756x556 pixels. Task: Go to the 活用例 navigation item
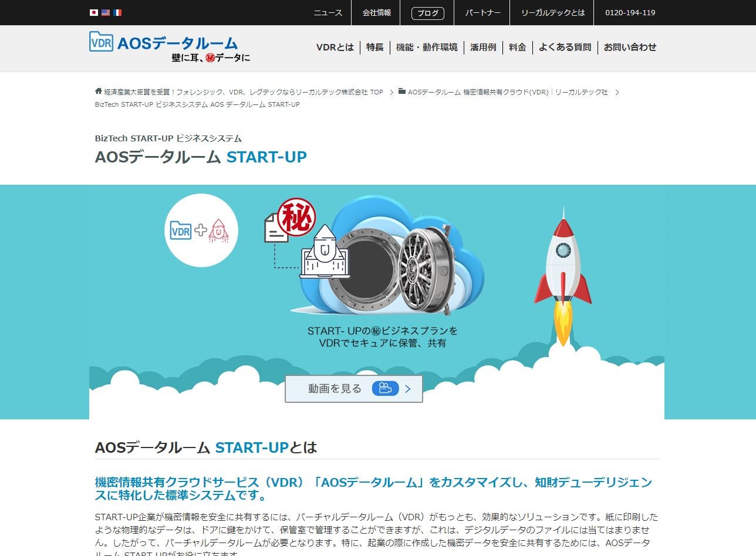click(x=483, y=48)
